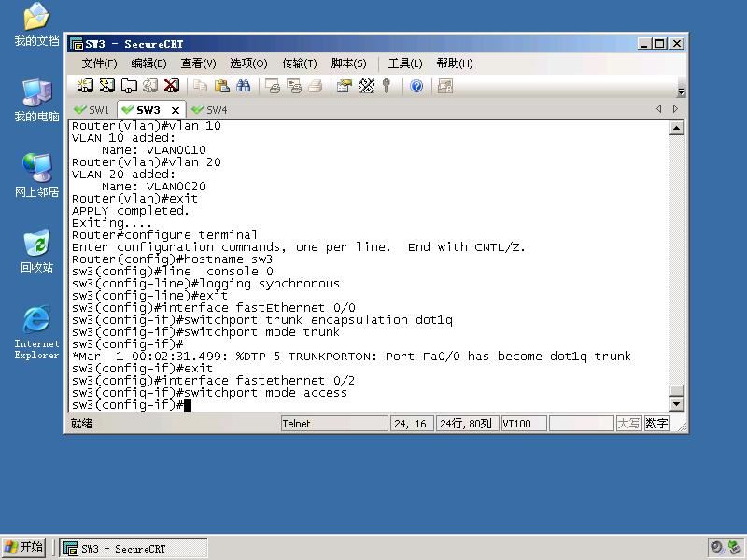The image size is (747, 560).
Task: Click the Quick Connect lightning icon
Action: [x=107, y=86]
